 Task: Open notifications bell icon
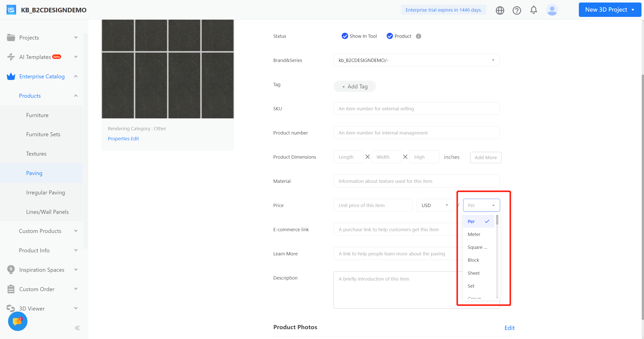pos(533,10)
